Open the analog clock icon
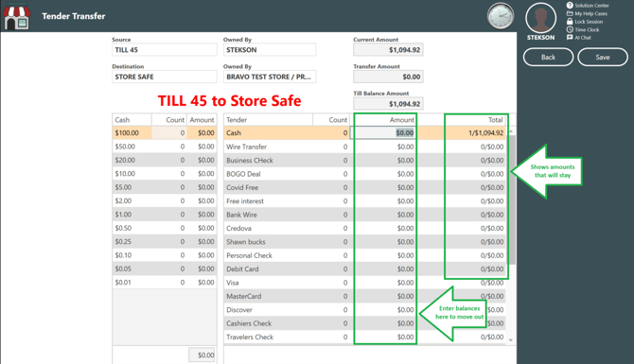Image resolution: width=634 pixels, height=364 pixels. click(x=501, y=16)
